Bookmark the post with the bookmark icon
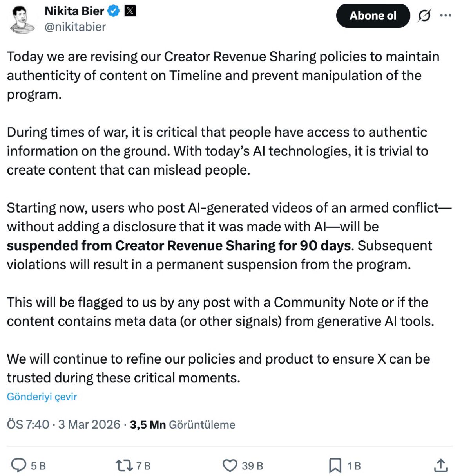 coord(335,465)
